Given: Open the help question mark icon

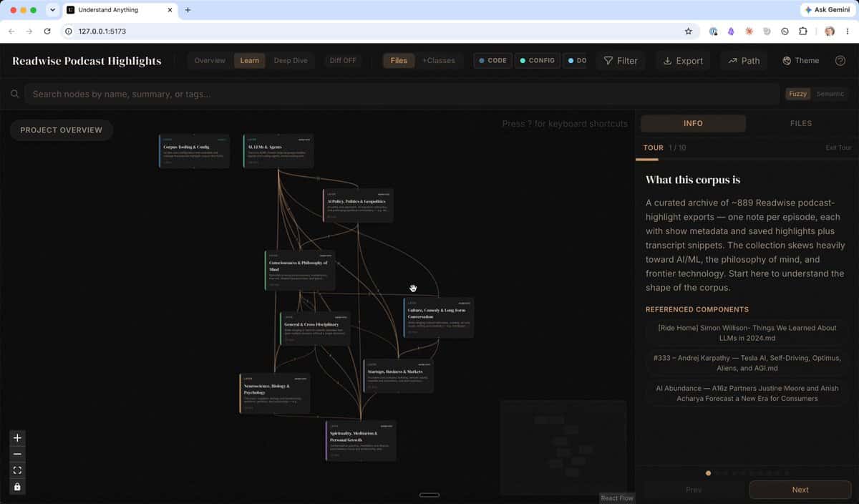Looking at the screenshot, I should tap(840, 61).
